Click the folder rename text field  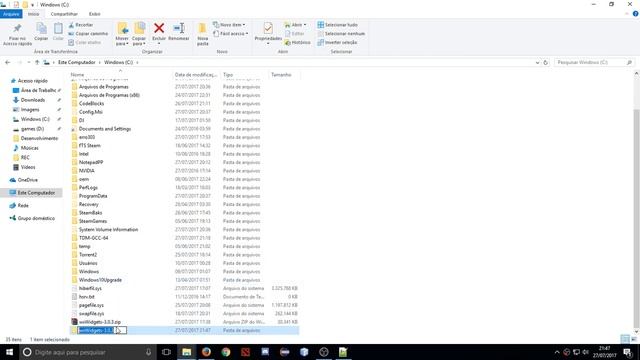click(102, 330)
